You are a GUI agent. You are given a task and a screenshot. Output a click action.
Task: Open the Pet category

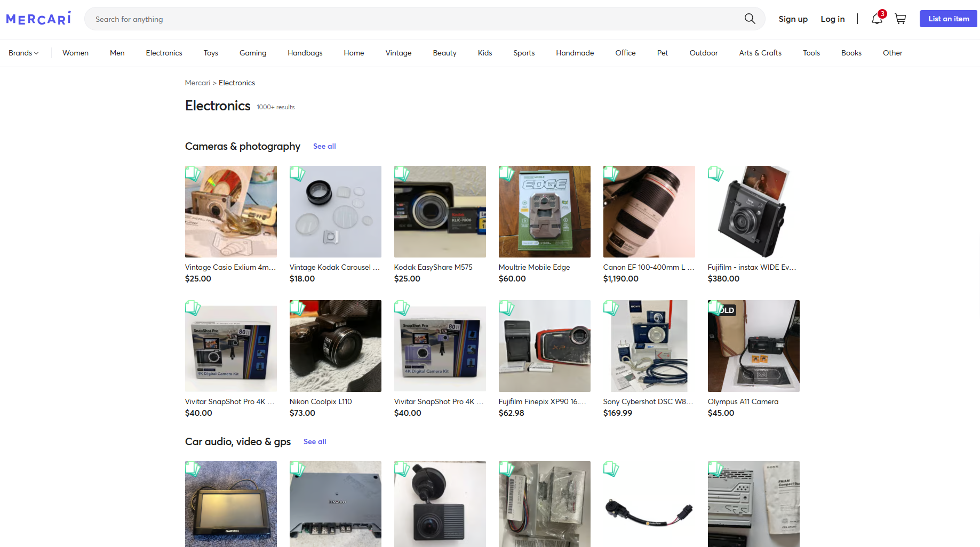click(663, 53)
